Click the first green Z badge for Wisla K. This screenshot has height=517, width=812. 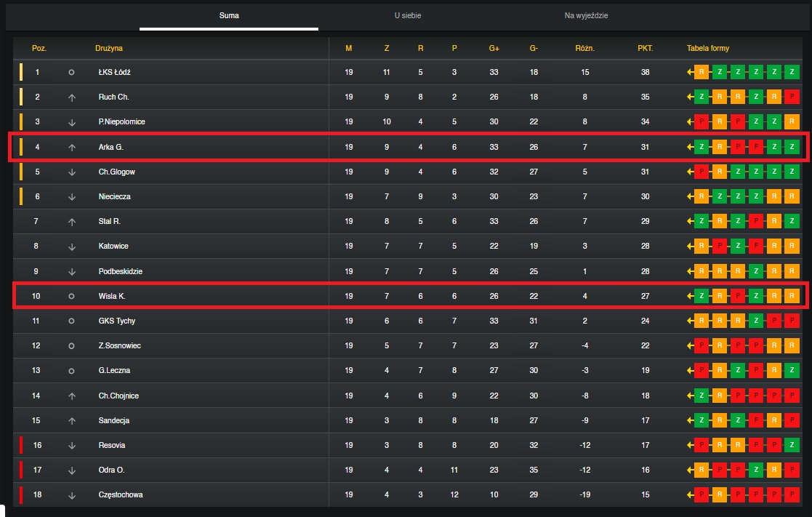pos(702,296)
